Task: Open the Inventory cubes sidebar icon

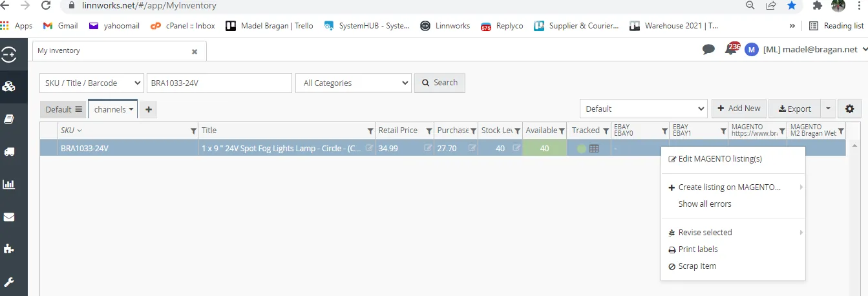Action: [9, 87]
